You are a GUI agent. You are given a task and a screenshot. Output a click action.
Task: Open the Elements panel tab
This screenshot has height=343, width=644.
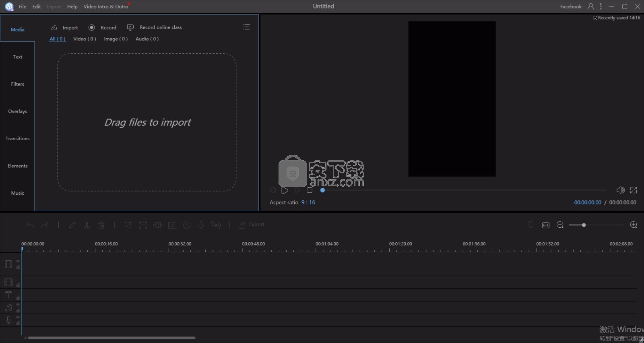click(x=17, y=166)
